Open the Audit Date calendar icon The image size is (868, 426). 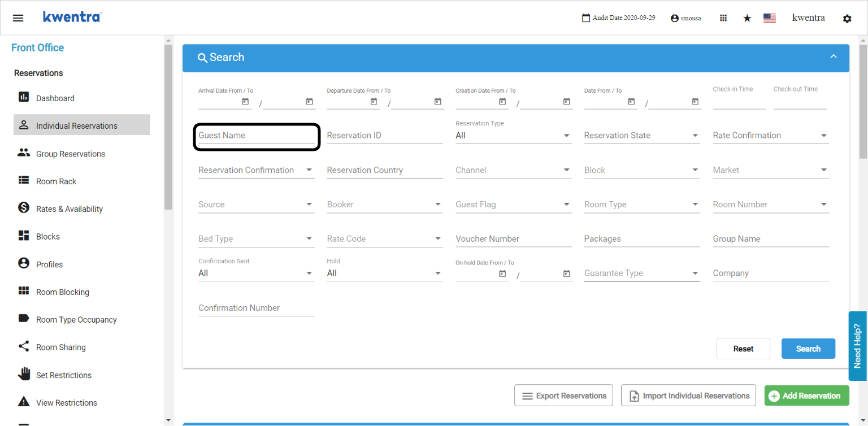(x=586, y=18)
